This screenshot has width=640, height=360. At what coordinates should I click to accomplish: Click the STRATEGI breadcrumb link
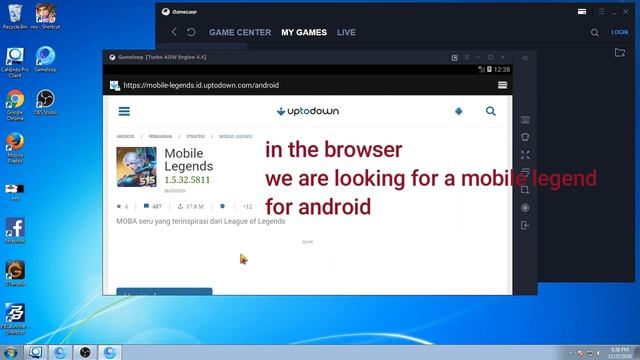pyautogui.click(x=196, y=136)
